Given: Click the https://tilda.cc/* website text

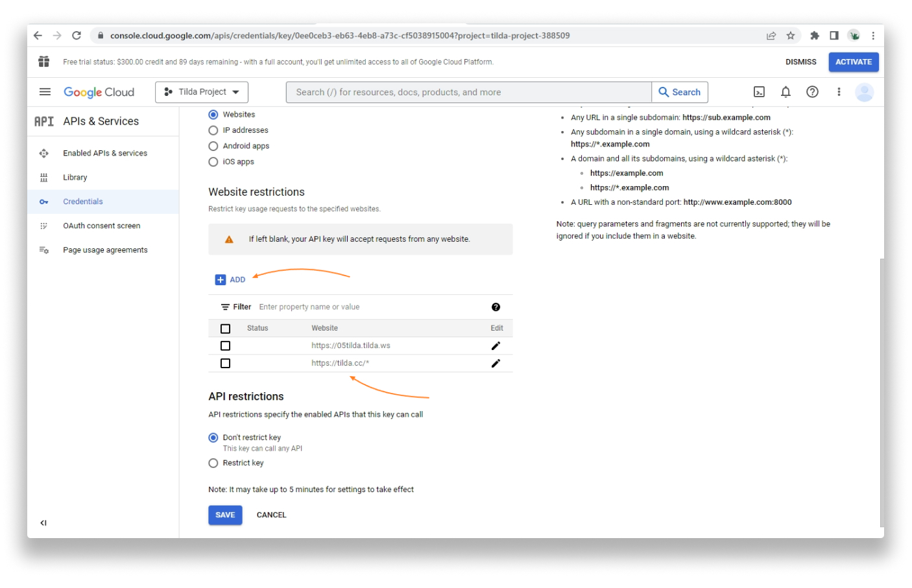Looking at the screenshot, I should pos(340,364).
